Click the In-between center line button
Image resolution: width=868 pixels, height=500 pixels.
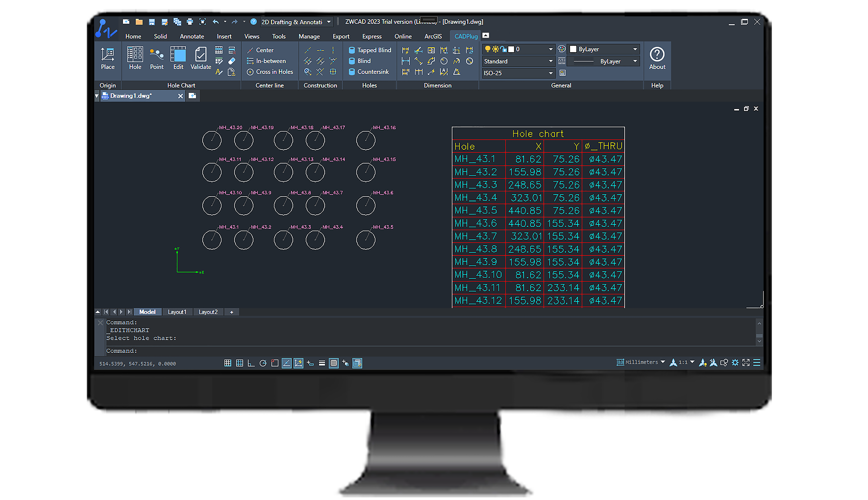[x=266, y=61]
